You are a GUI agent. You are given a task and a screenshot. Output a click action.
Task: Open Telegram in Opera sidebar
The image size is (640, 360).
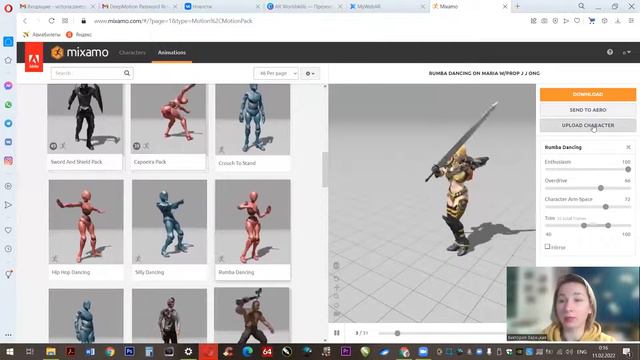pyautogui.click(x=8, y=123)
